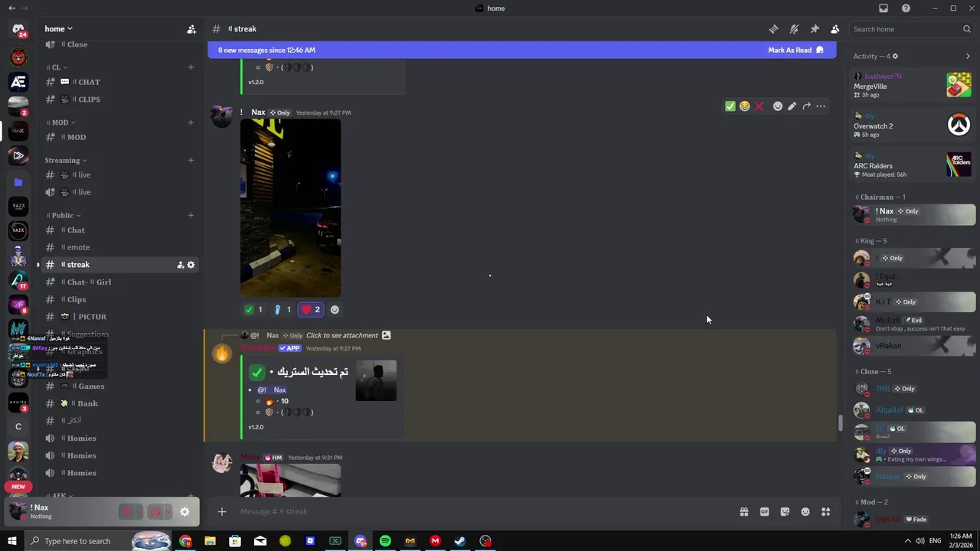Open the Clips channel under Public
Screen dimensions: 980x551
[120, 299]
